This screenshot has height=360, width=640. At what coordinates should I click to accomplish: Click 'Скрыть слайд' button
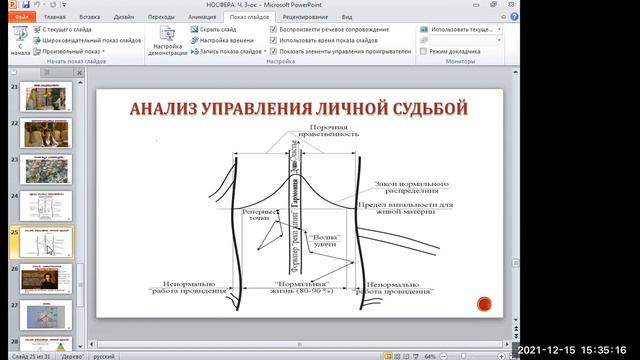pos(213,29)
